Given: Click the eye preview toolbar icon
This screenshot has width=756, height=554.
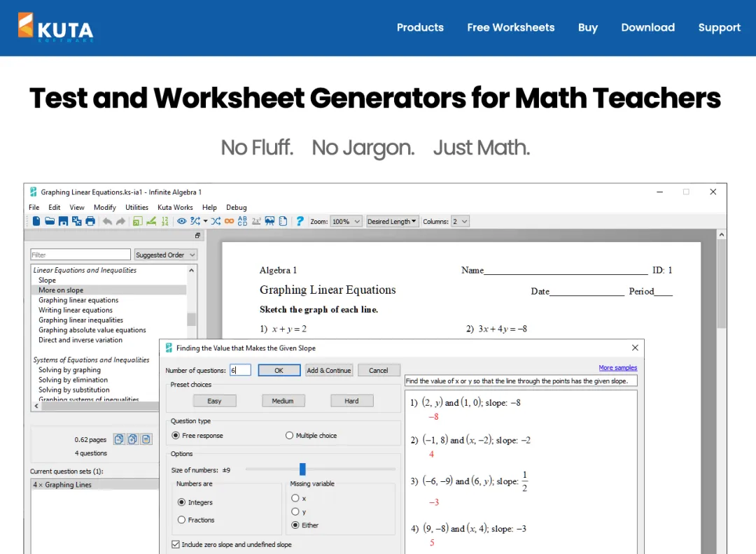Looking at the screenshot, I should tap(181, 221).
